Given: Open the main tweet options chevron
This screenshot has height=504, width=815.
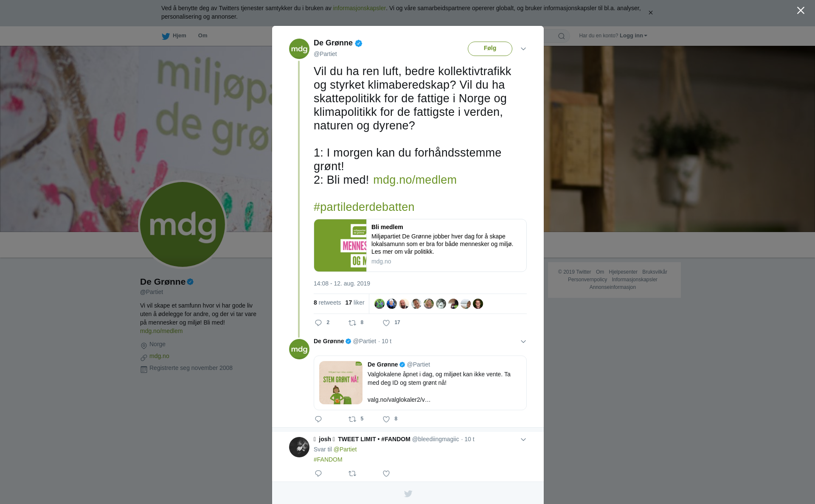Looking at the screenshot, I should (523, 49).
